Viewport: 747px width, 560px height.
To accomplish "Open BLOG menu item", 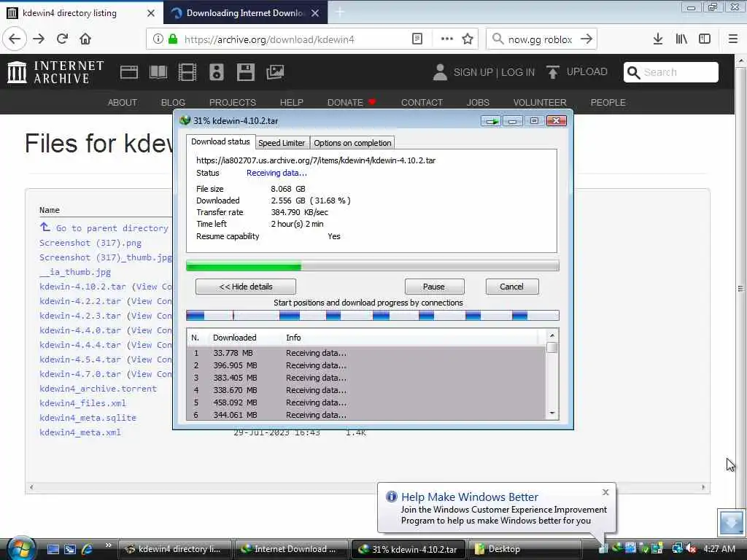I will 173,102.
